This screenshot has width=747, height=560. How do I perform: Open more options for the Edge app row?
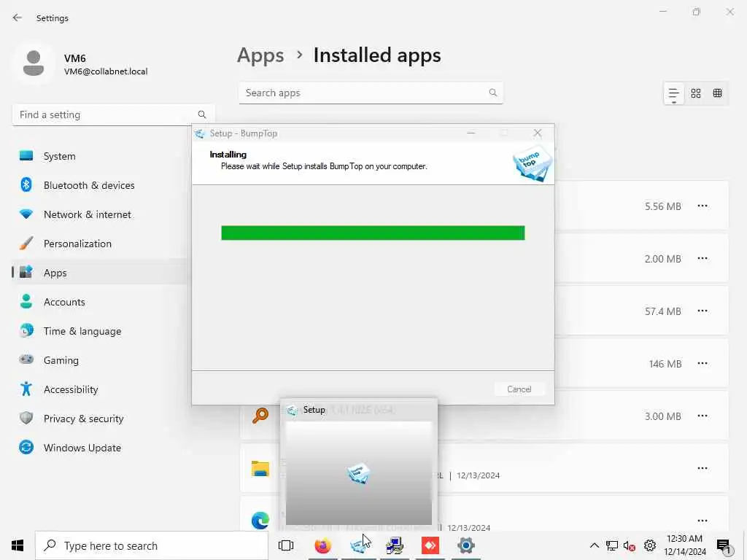pyautogui.click(x=703, y=521)
